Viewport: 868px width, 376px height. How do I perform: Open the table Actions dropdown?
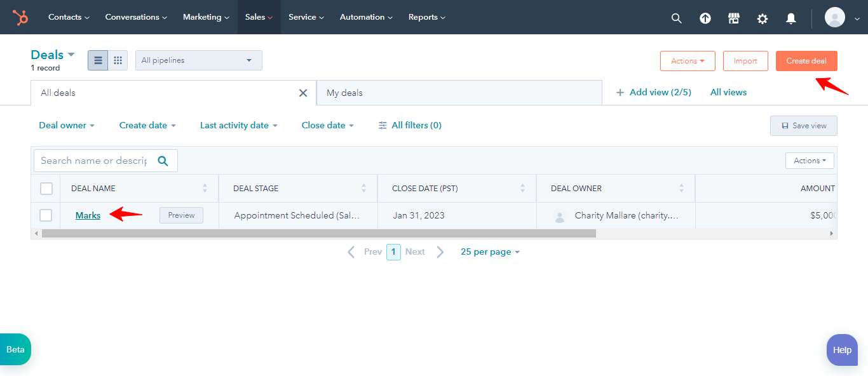[810, 161]
